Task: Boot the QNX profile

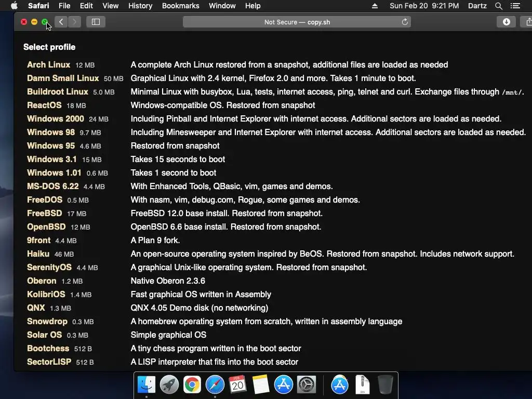Action: click(x=36, y=308)
